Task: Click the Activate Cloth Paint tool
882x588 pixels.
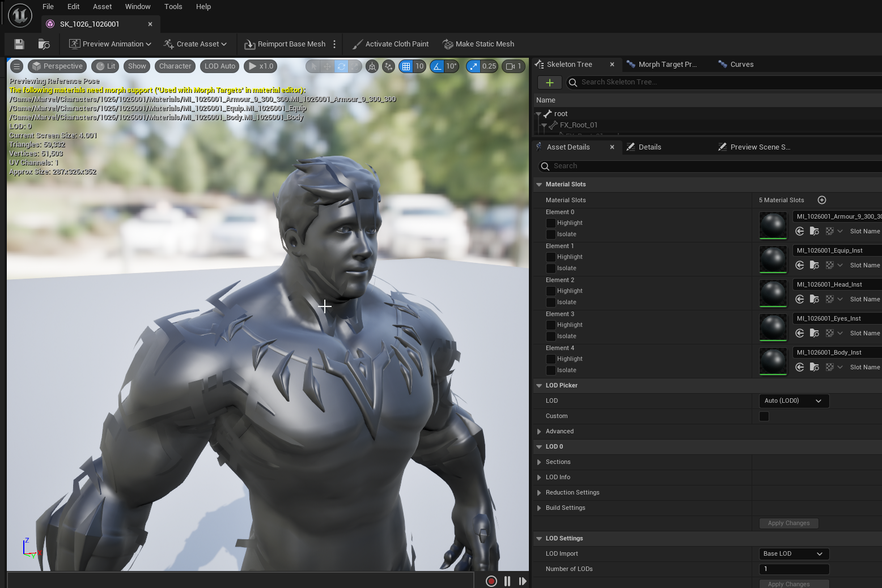Action: click(391, 44)
